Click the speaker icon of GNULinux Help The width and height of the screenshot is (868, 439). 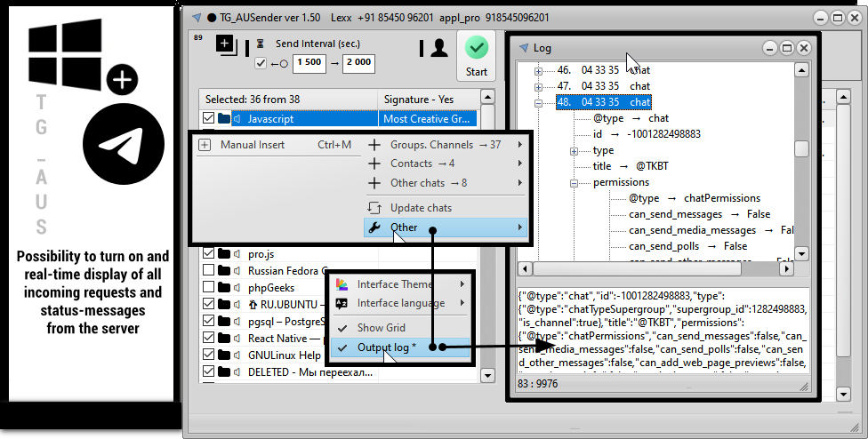coord(237,355)
